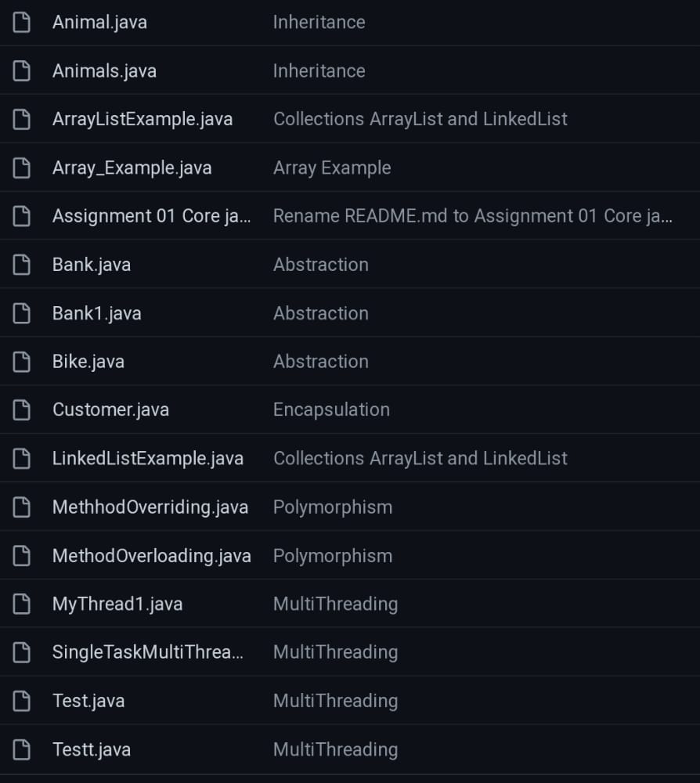This screenshot has height=783, width=700.
Task: View the Rename README.md commit message
Action: pos(473,216)
